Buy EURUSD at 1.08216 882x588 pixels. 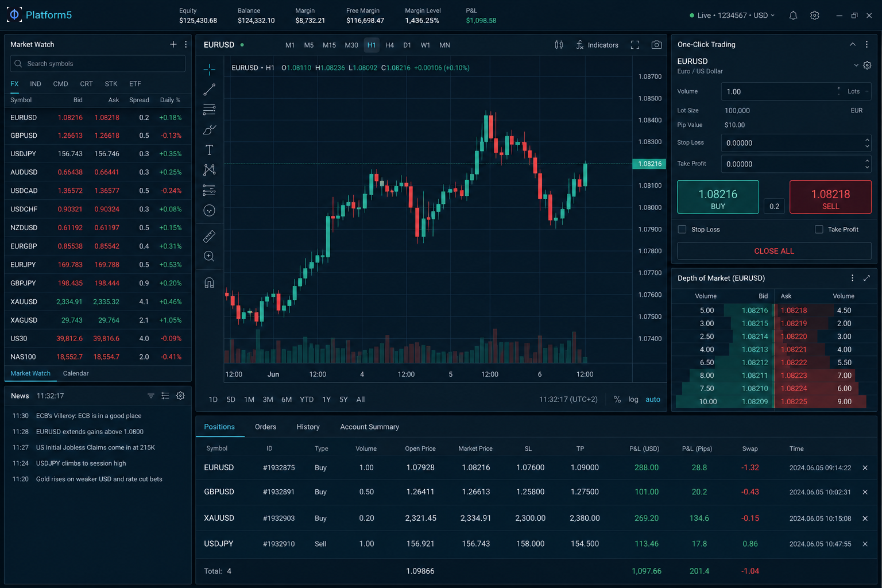click(x=718, y=197)
